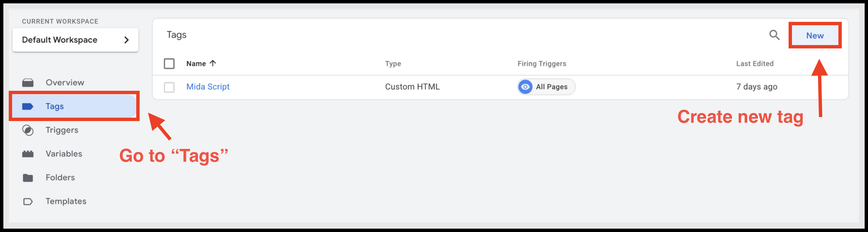868x232 pixels.
Task: Open the Mida Script tag link
Action: click(x=208, y=87)
